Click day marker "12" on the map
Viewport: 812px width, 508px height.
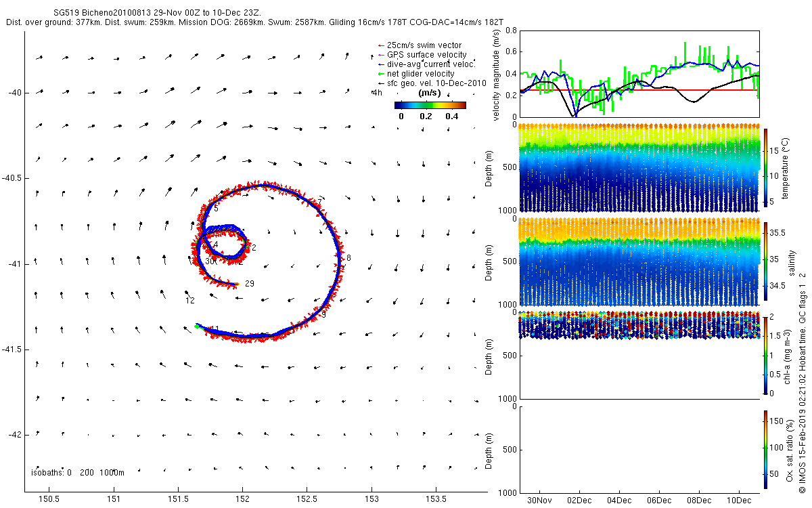tap(190, 300)
